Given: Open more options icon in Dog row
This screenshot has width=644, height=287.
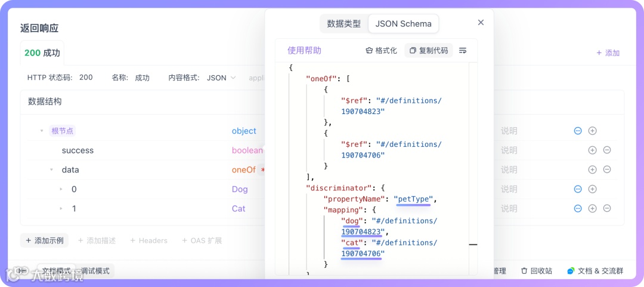Looking at the screenshot, I should click(x=578, y=189).
